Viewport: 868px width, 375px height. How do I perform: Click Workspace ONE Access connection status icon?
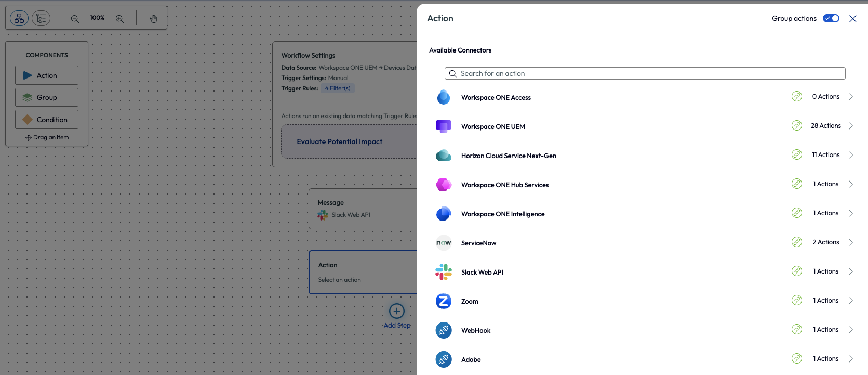[x=797, y=96]
